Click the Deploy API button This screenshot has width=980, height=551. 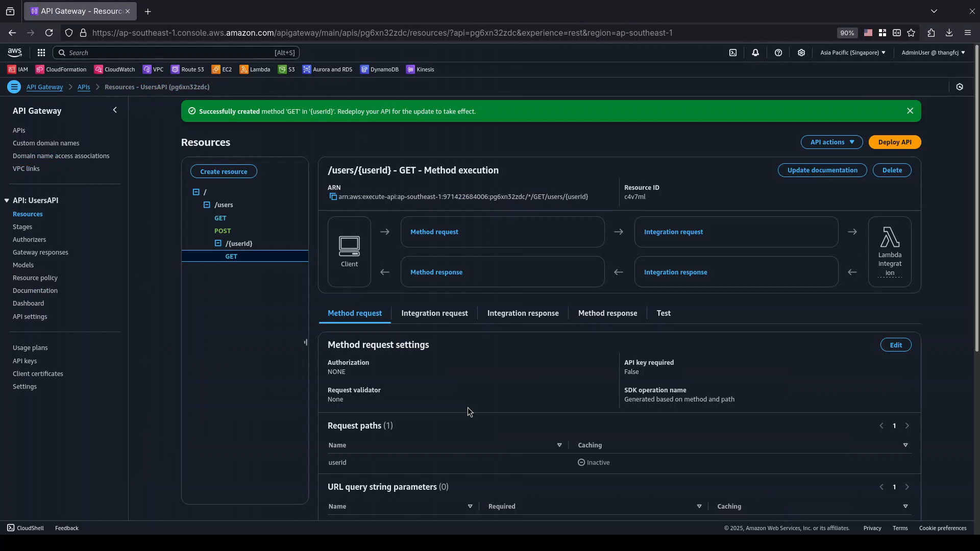pyautogui.click(x=895, y=142)
